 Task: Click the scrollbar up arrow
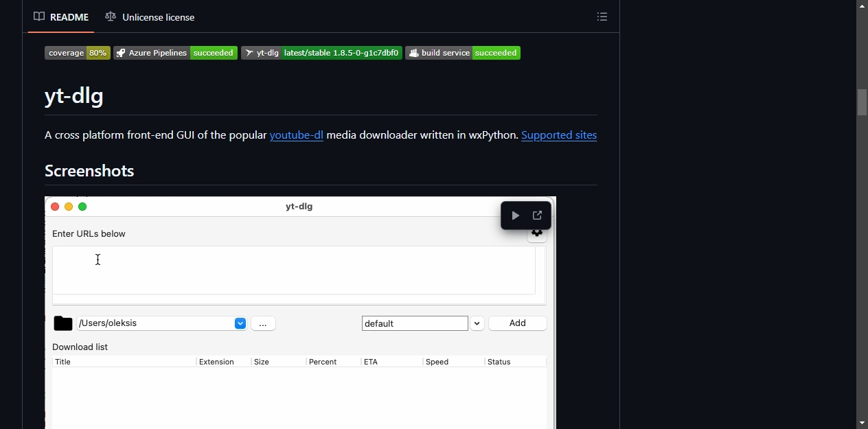coord(863,5)
